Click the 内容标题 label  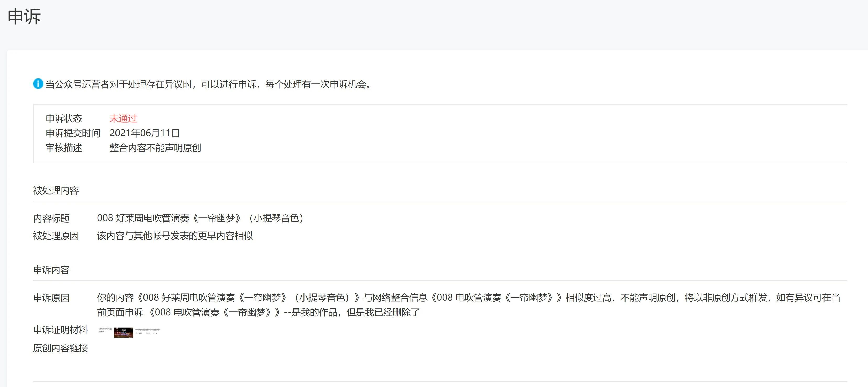pos(51,218)
